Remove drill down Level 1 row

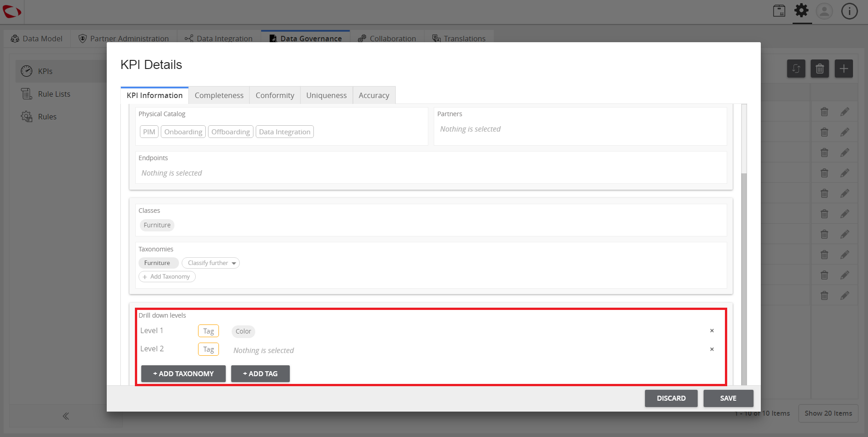(x=712, y=331)
